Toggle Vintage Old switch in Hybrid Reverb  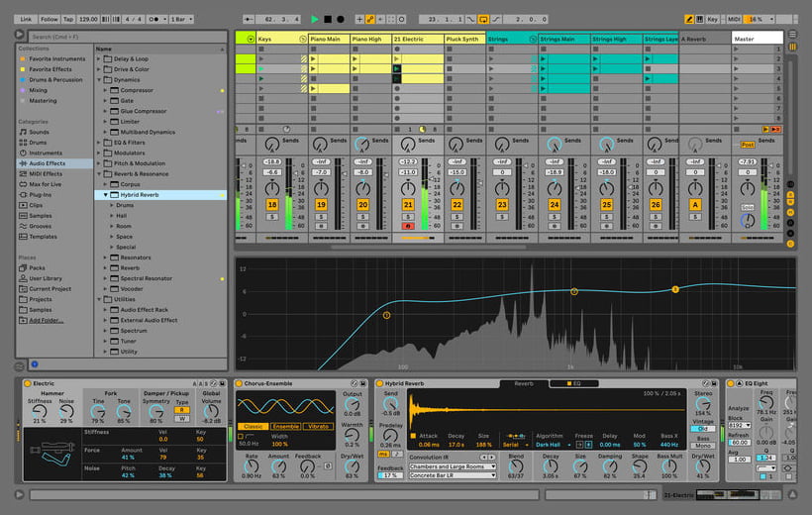coord(703,429)
